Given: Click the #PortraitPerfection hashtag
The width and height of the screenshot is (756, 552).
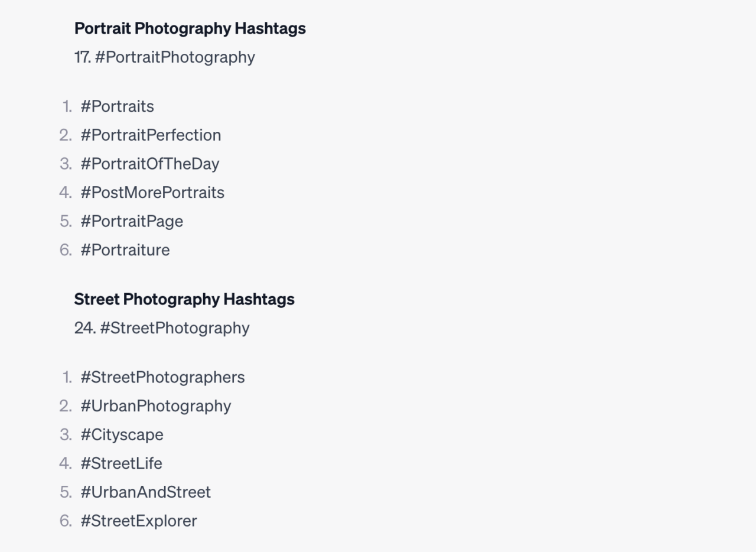Looking at the screenshot, I should 151,135.
